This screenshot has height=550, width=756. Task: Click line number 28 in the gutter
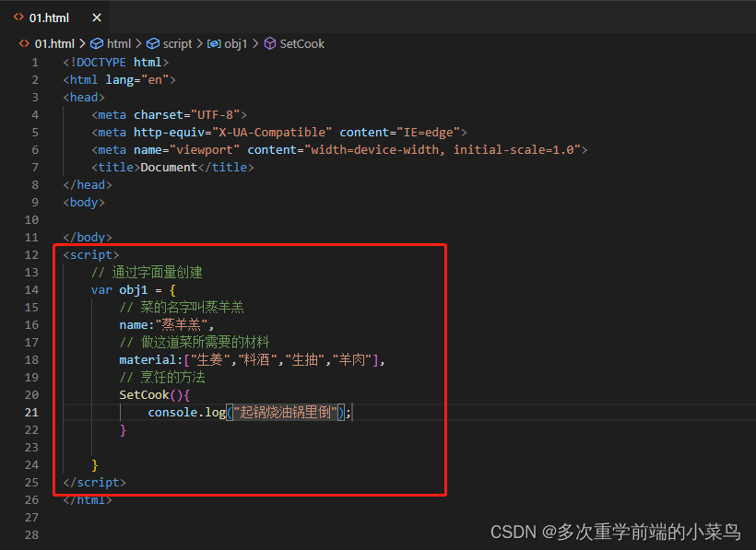[x=32, y=534]
